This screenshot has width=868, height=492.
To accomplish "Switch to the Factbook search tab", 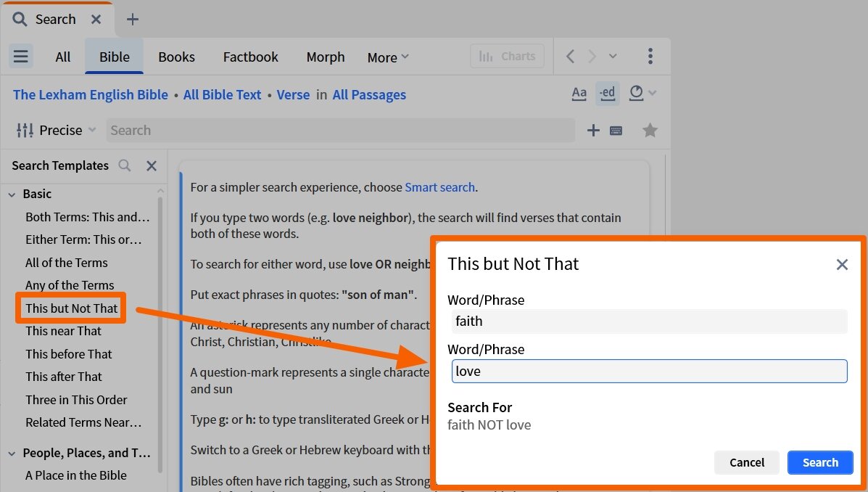I will coord(251,57).
